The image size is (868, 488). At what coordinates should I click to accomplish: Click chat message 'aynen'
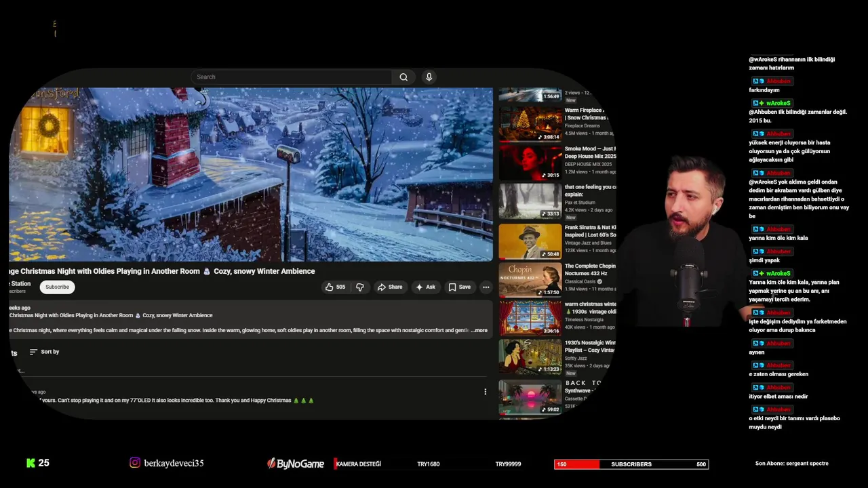click(757, 352)
